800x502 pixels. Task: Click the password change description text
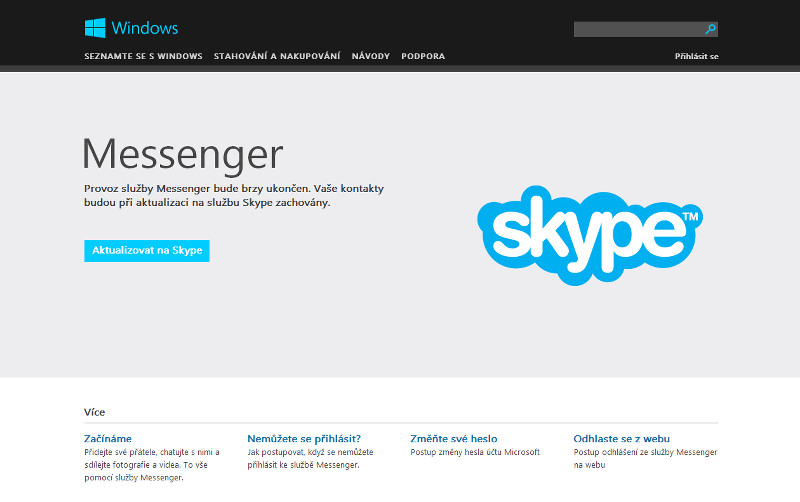475,452
